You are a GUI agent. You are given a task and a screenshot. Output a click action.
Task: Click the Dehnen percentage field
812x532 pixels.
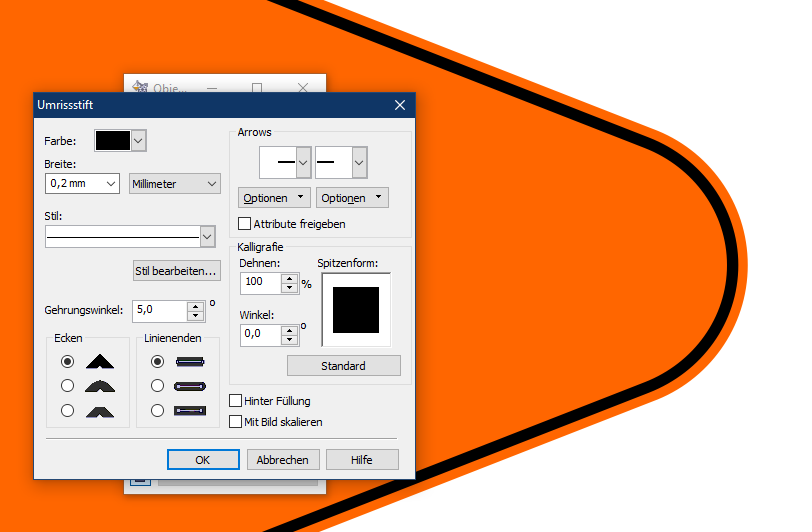tap(261, 283)
